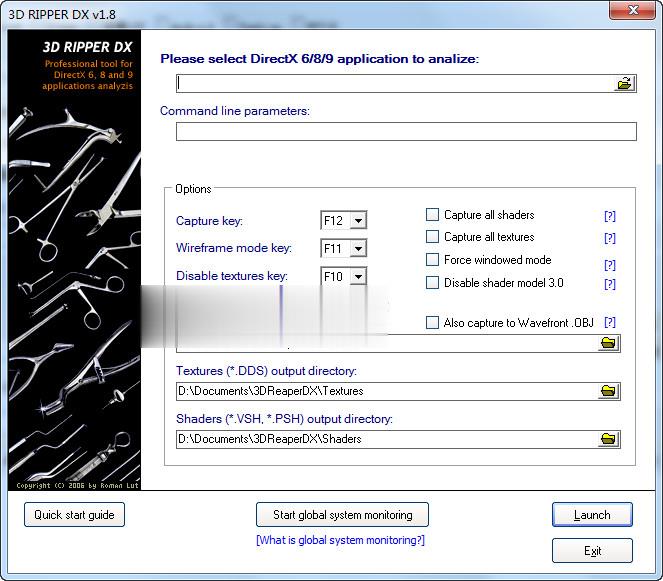Screen dimensions: 663x581
Task: Click Shaders (*.VSH, *.PSH) output directory label
Action: tap(284, 419)
